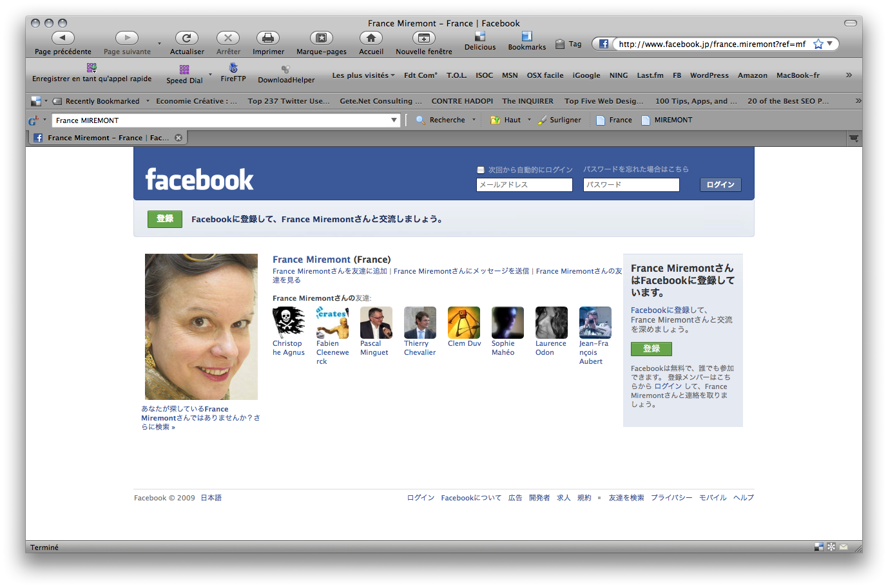Click the email address input field
888x588 pixels.
525,185
